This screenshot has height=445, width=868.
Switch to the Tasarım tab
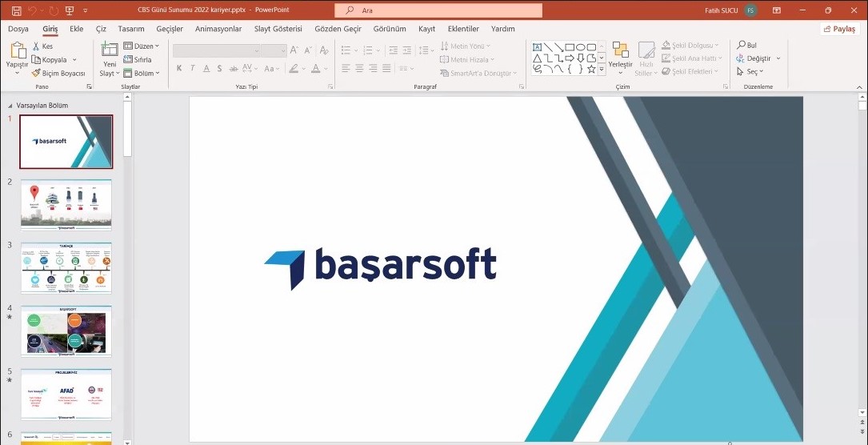[130, 29]
